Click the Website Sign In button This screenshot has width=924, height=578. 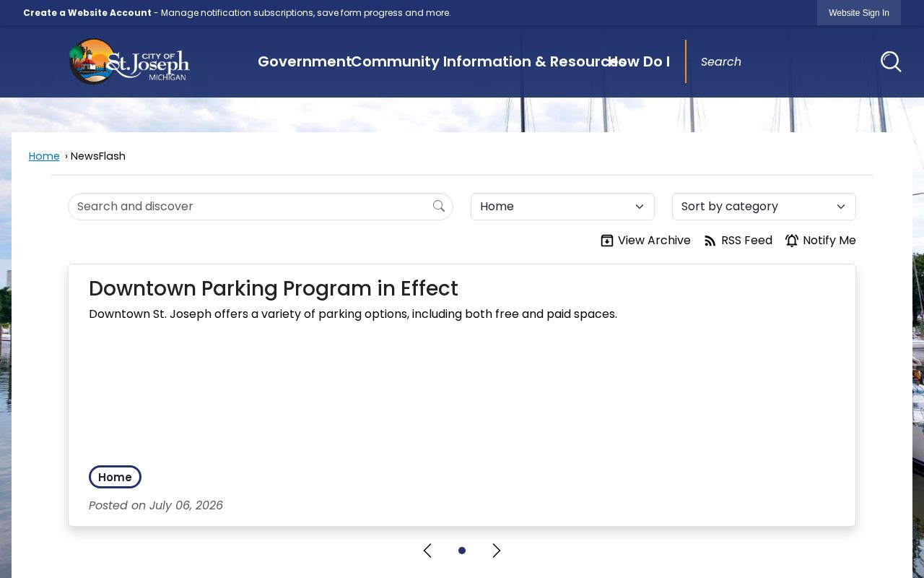click(859, 13)
